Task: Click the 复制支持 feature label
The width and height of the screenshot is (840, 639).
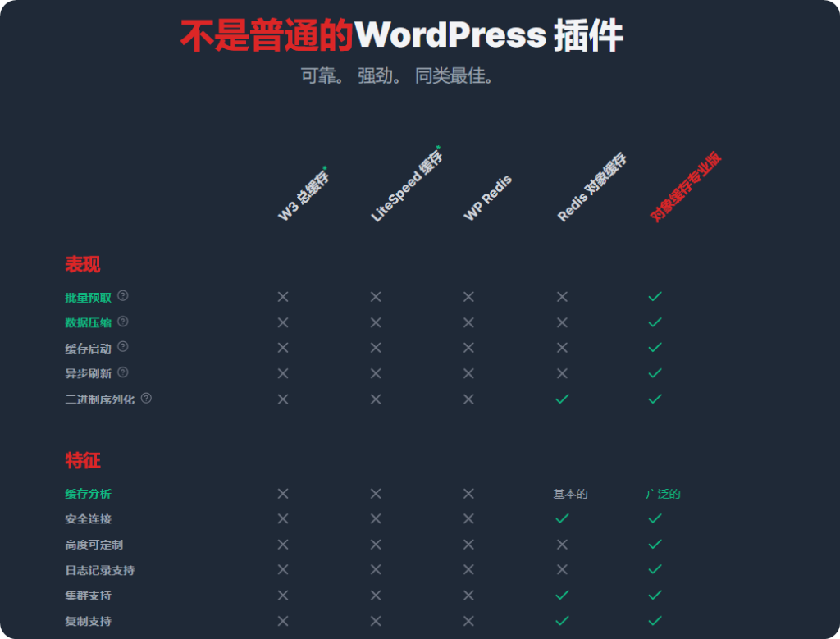Action: 88,621
